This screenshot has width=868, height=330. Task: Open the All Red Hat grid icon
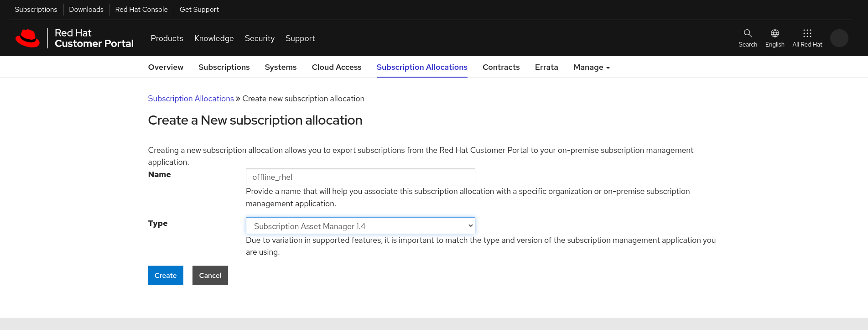point(807,33)
